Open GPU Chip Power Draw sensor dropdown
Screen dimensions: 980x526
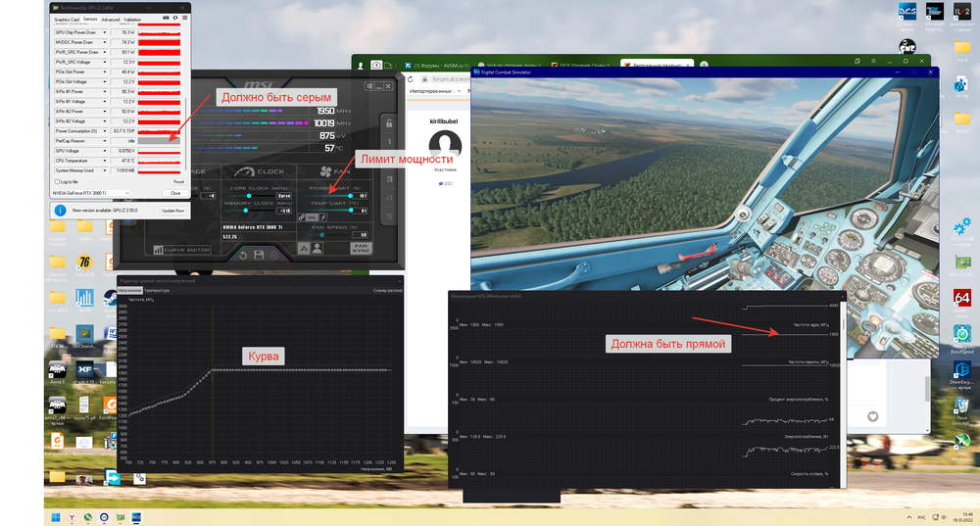105,32
